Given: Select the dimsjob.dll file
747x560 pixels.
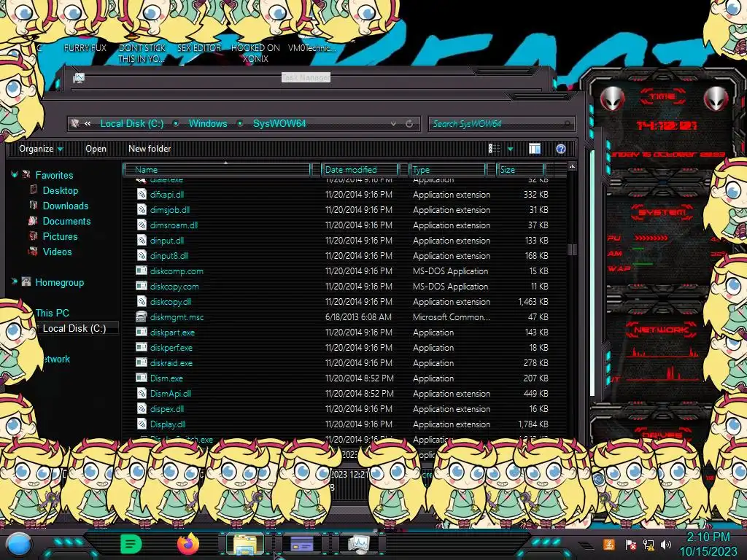Looking at the screenshot, I should (169, 209).
